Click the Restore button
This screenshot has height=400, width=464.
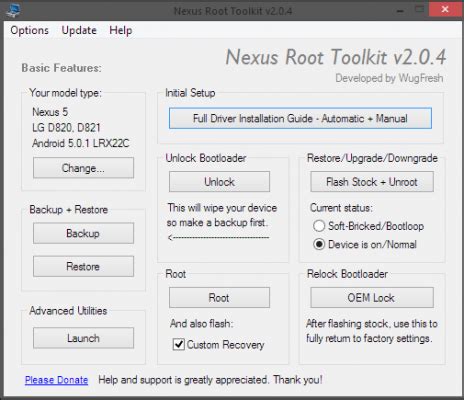[x=83, y=266]
